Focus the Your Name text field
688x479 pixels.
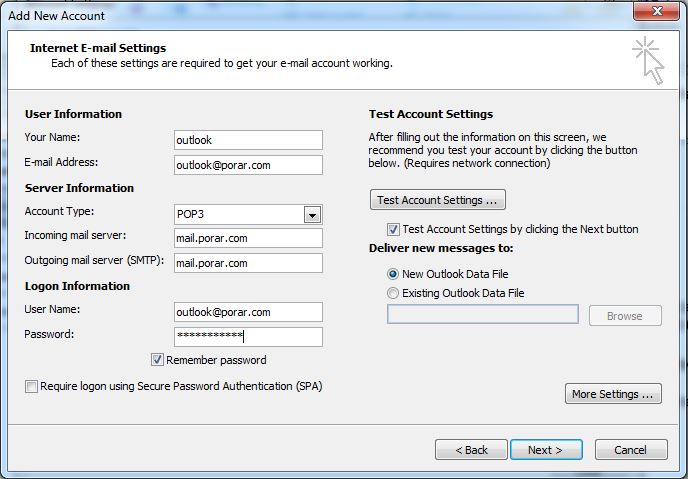[248, 140]
